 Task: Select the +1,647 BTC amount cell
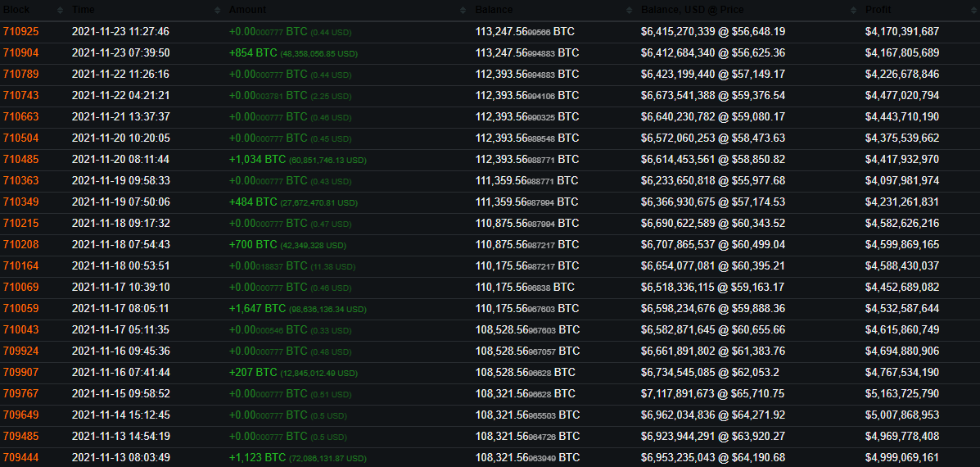[297, 308]
